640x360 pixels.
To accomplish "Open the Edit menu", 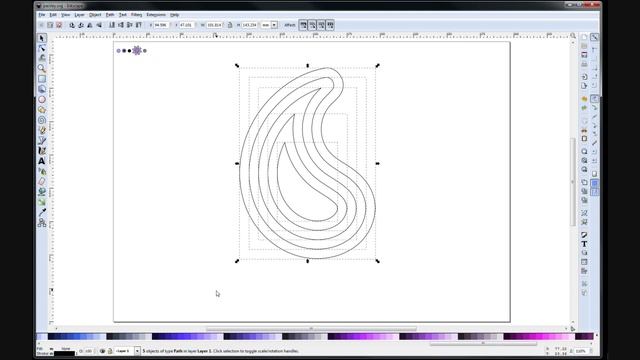I will pos(53,15).
